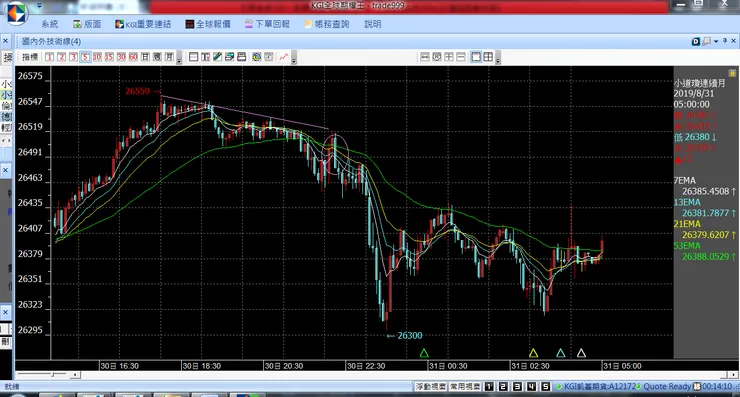Switch chart to 60-minute timeframe
Screen dimensions: 740x397
pos(134,57)
